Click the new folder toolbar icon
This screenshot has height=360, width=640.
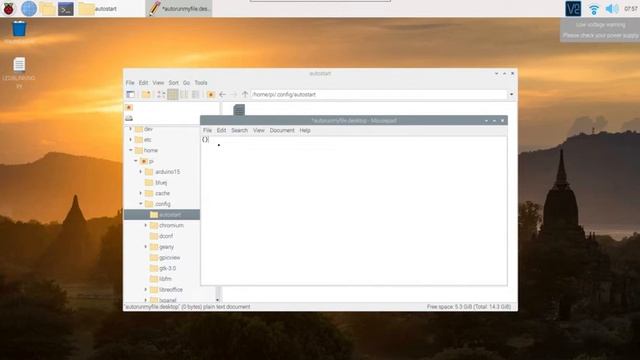coord(146,94)
